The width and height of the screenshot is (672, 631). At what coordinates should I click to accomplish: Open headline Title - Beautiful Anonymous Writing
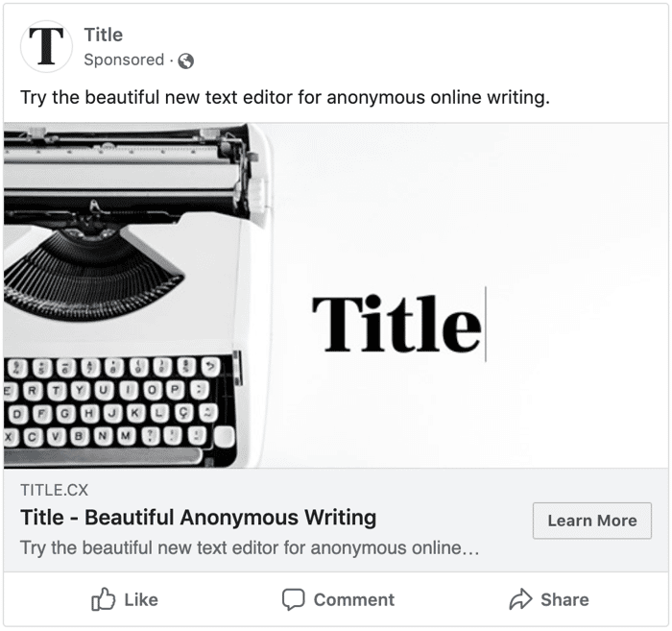[199, 517]
